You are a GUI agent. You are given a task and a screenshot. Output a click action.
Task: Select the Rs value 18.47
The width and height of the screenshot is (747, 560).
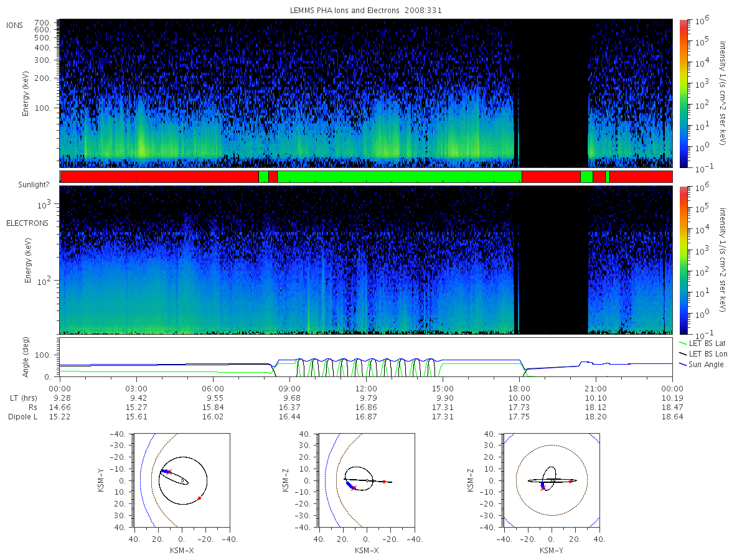672,407
